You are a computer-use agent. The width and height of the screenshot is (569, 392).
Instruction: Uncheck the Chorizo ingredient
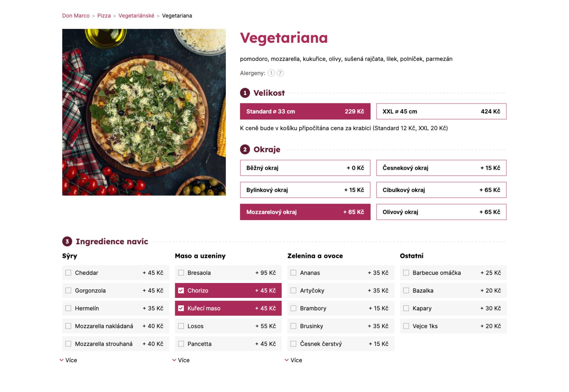tap(181, 291)
